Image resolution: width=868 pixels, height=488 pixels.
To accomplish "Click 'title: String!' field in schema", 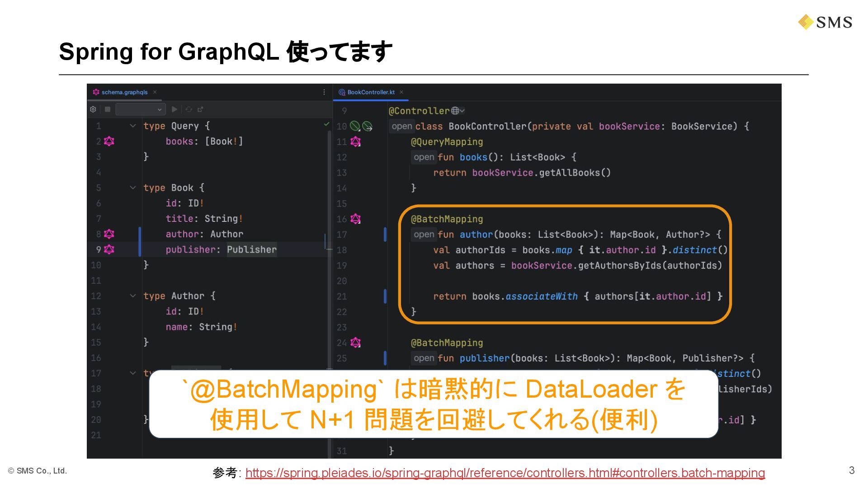I will (204, 219).
